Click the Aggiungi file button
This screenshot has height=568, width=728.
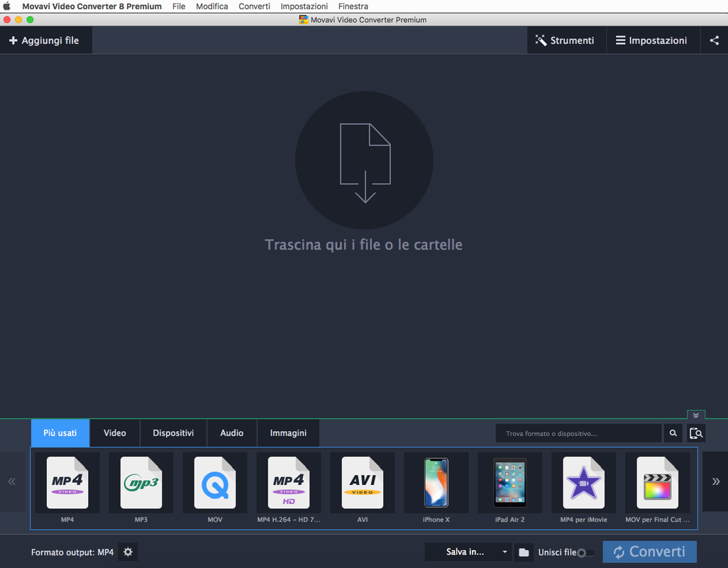pyautogui.click(x=45, y=40)
